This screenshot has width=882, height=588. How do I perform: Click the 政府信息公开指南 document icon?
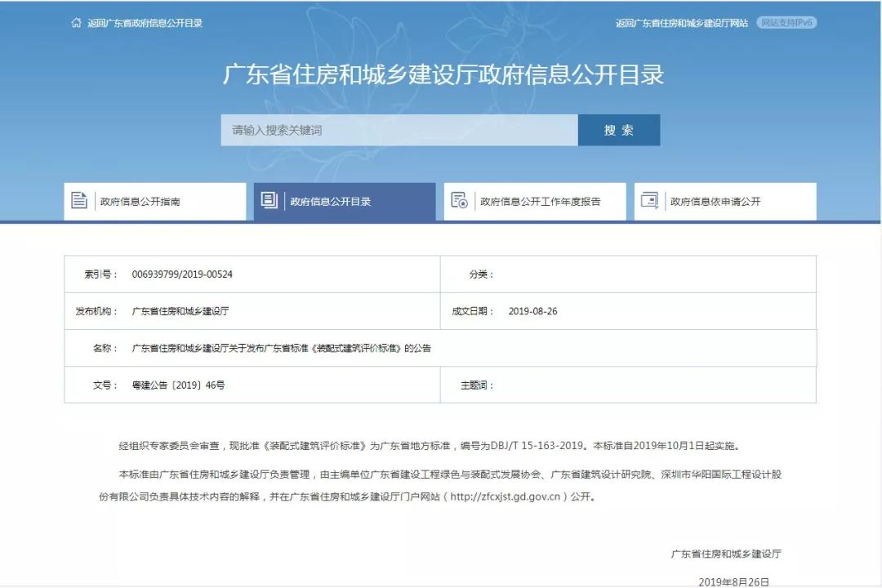(x=79, y=200)
